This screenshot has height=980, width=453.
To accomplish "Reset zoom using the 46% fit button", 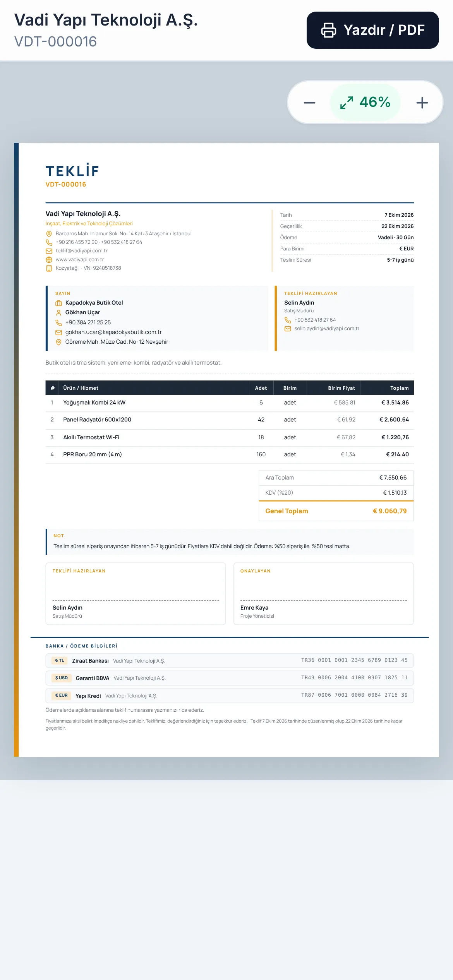I will click(x=365, y=102).
